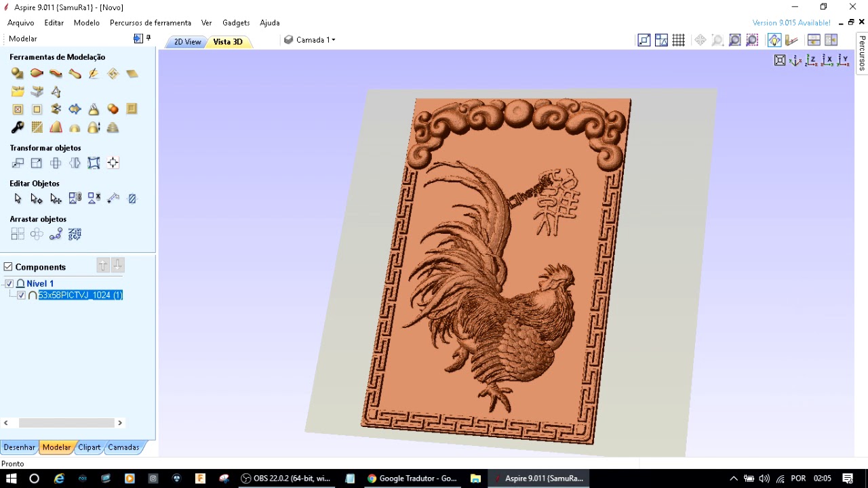Click the scrollbar right arrow in components panel
Viewport: 868px width, 488px height.
tap(120, 423)
